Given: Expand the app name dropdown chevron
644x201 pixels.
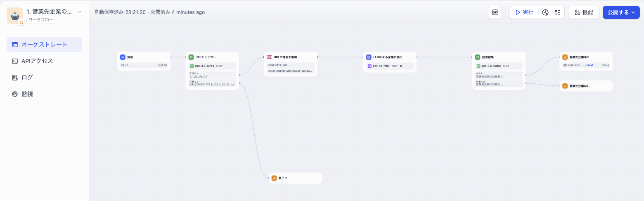Looking at the screenshot, I should pyautogui.click(x=80, y=12).
